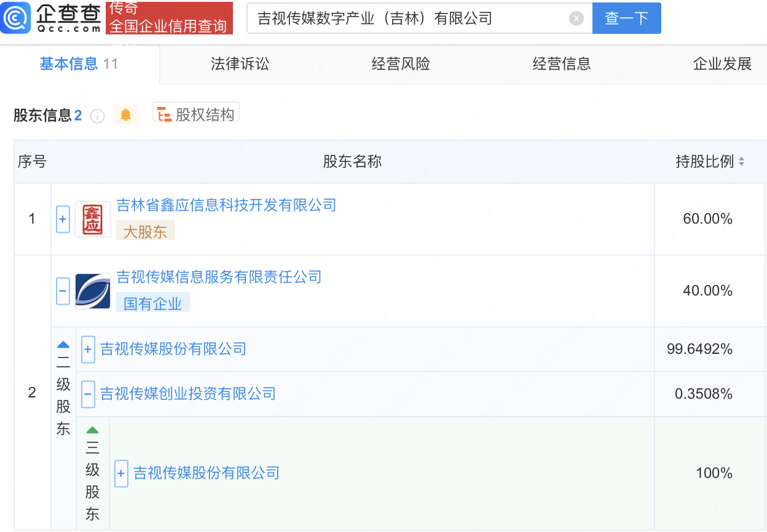Open the 股权结构 view
Viewport: 767px width, 532px height.
[196, 114]
